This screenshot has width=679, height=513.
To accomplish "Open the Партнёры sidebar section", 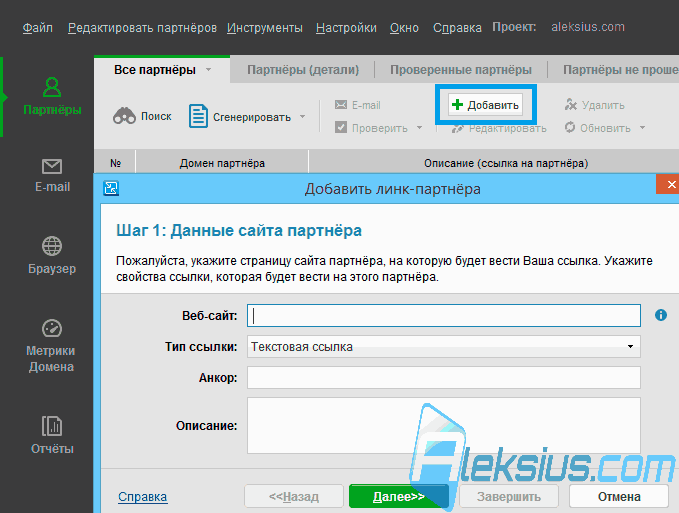I will (x=52, y=97).
